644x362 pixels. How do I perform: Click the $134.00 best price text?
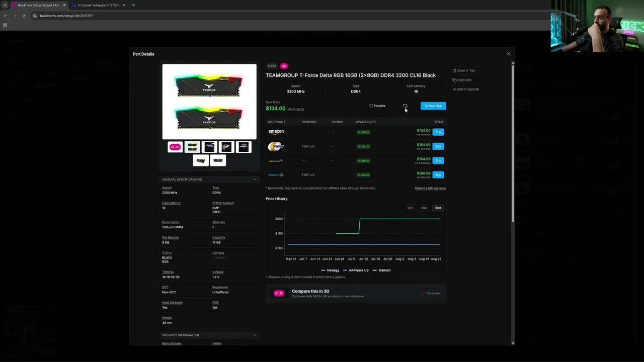pyautogui.click(x=275, y=109)
